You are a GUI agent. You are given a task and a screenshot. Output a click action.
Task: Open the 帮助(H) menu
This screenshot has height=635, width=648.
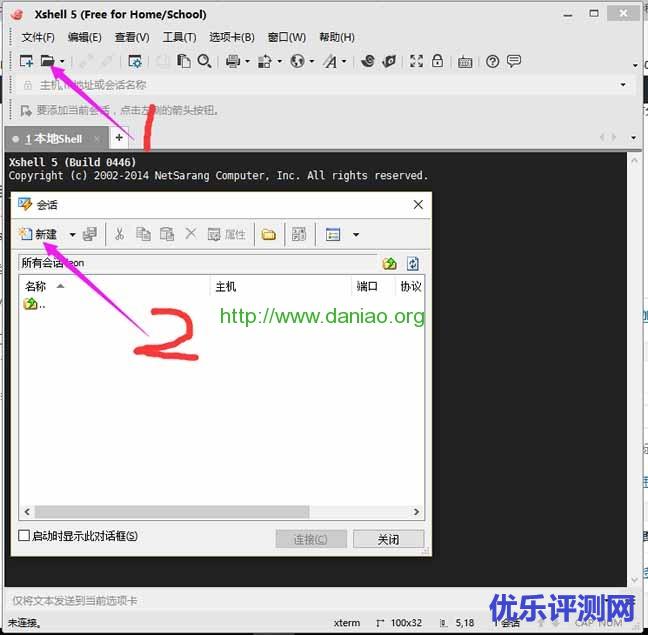click(x=337, y=37)
